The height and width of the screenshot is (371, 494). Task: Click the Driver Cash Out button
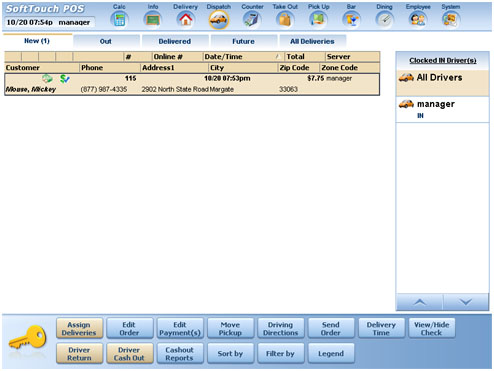tap(129, 353)
